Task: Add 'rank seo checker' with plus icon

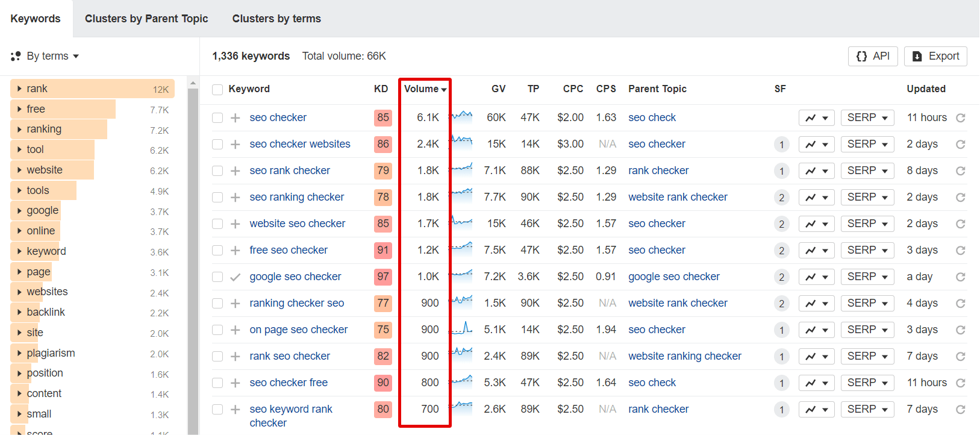Action: pyautogui.click(x=236, y=357)
